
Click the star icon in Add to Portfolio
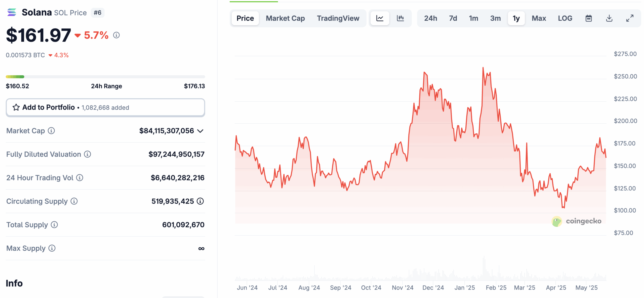click(x=16, y=107)
